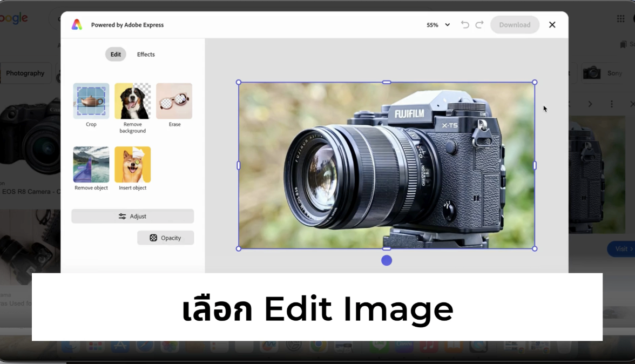
Task: Select the Erase tool
Action: (x=174, y=101)
